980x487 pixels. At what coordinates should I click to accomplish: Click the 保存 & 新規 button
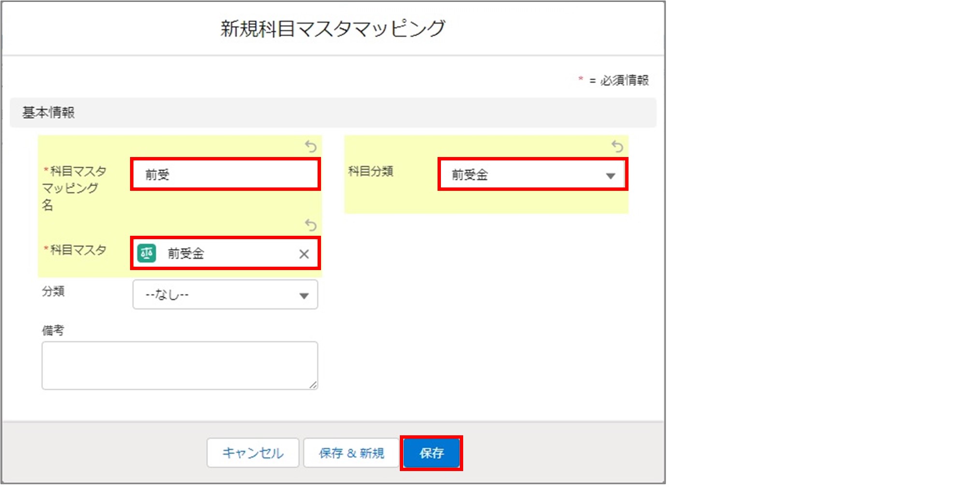(351, 453)
